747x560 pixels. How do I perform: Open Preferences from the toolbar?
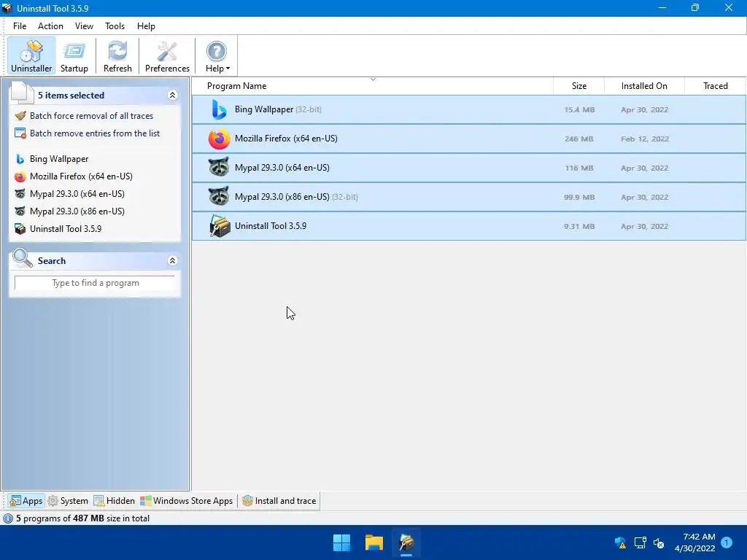pos(167,55)
